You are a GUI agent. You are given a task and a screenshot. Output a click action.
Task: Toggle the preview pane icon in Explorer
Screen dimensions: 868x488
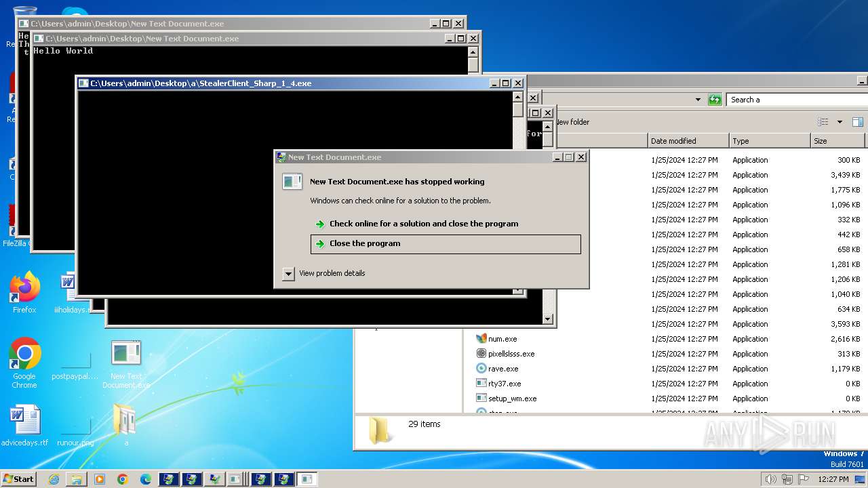coord(857,122)
